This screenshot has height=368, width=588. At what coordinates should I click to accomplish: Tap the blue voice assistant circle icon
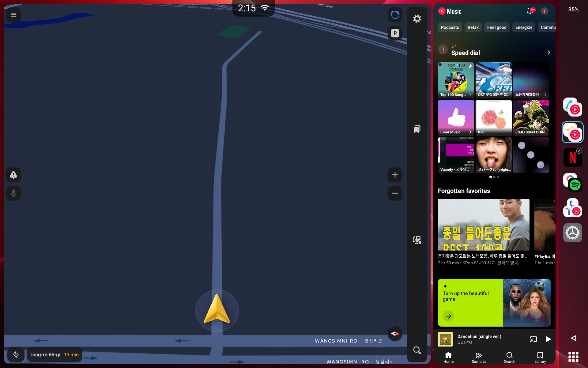(395, 15)
